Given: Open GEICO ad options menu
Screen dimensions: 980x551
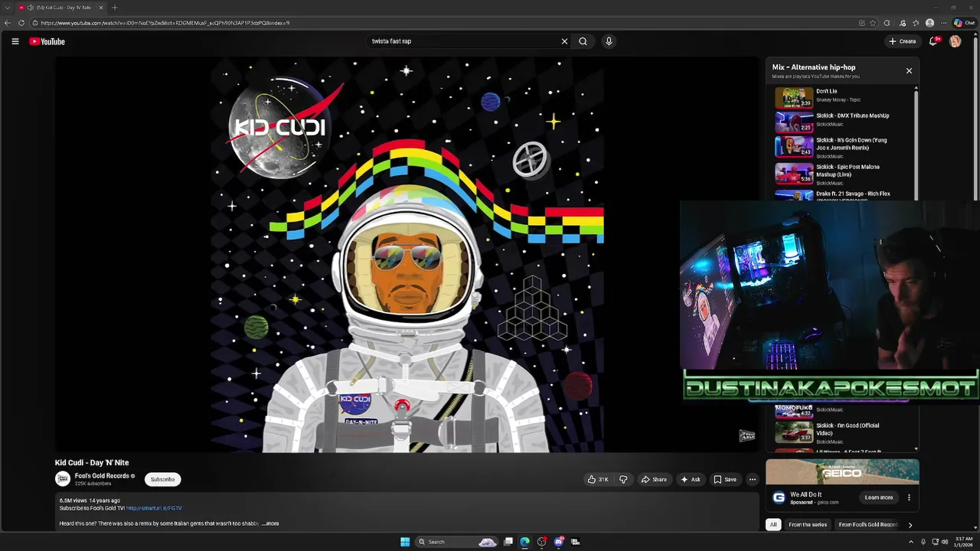Looking at the screenshot, I should 909,497.
